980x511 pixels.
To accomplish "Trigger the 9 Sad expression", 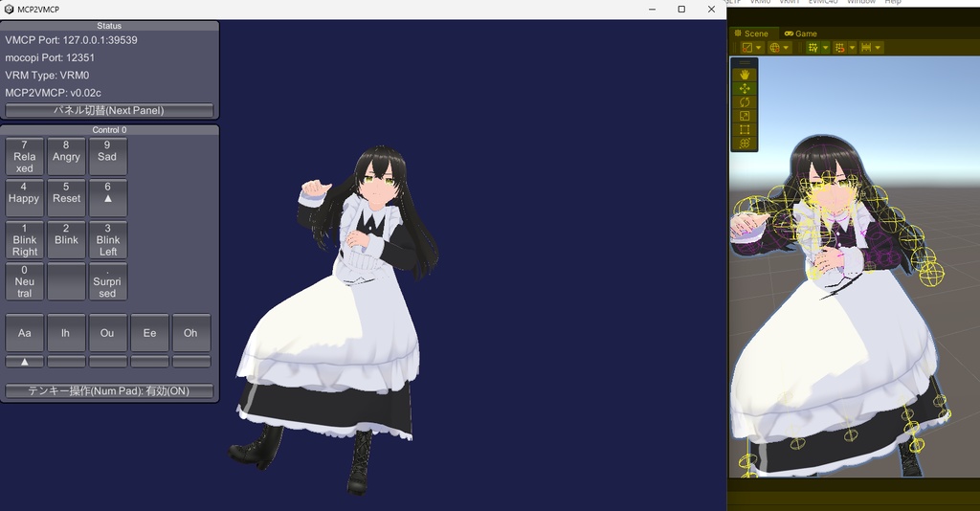I will click(x=107, y=156).
